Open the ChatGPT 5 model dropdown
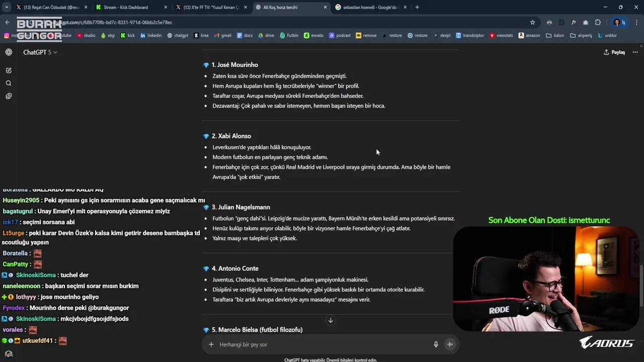Screen dimensions: 644x362 (x=40, y=52)
